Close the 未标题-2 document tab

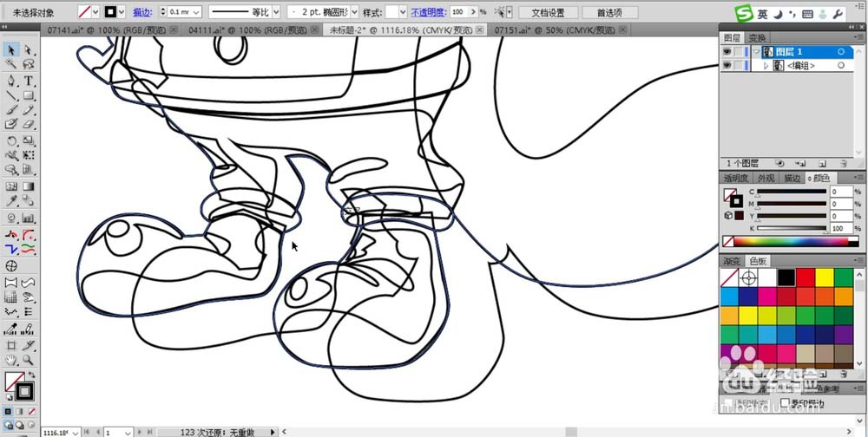pos(479,29)
